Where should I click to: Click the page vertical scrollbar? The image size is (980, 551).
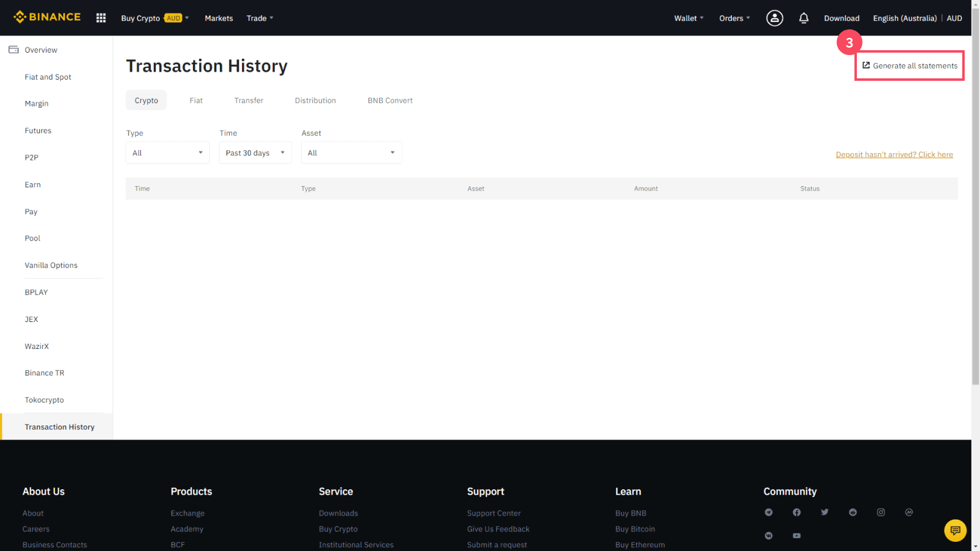[x=976, y=196]
